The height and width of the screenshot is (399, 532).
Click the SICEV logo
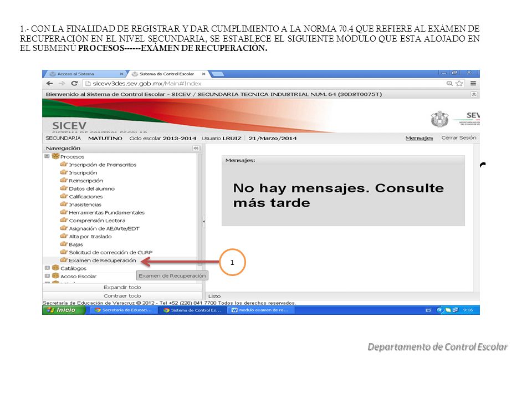(x=69, y=126)
